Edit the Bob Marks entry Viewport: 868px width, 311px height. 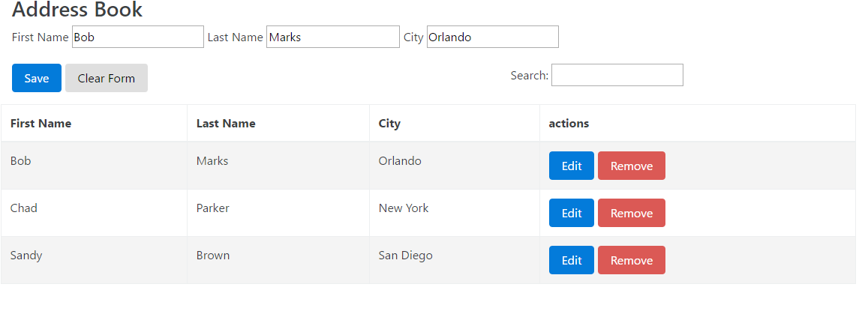pos(571,166)
